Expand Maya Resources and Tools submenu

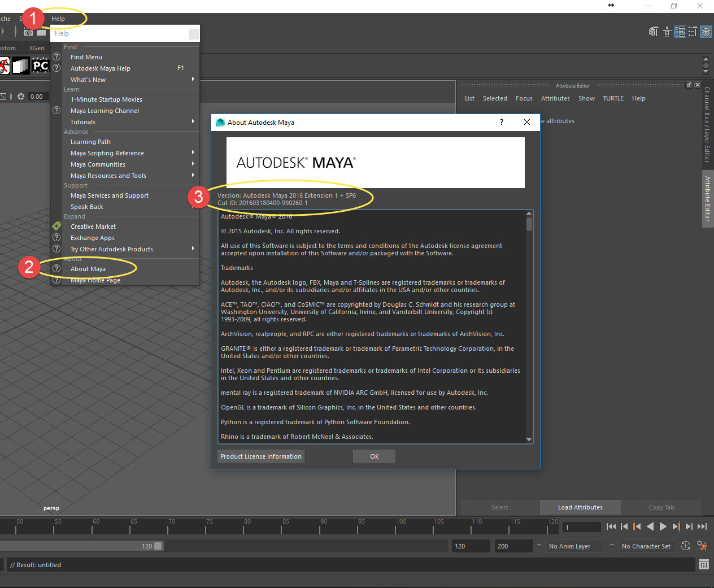(193, 175)
